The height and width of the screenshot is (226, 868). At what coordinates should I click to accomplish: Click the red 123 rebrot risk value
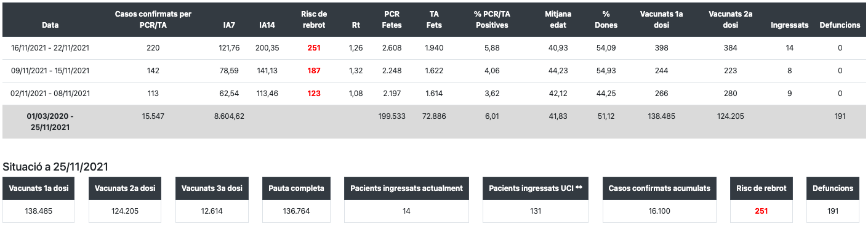(314, 94)
